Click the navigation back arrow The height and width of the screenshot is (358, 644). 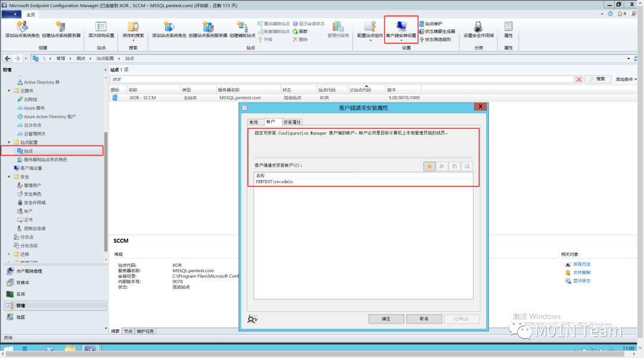click(x=7, y=58)
